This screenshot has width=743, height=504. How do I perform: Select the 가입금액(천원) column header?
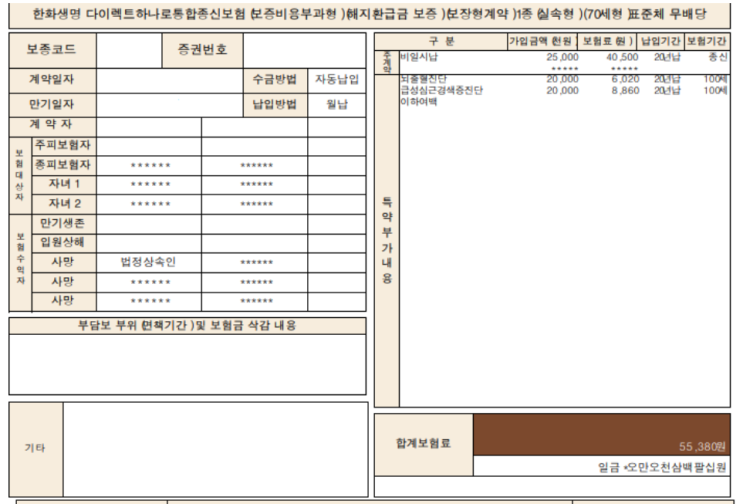coord(541,42)
